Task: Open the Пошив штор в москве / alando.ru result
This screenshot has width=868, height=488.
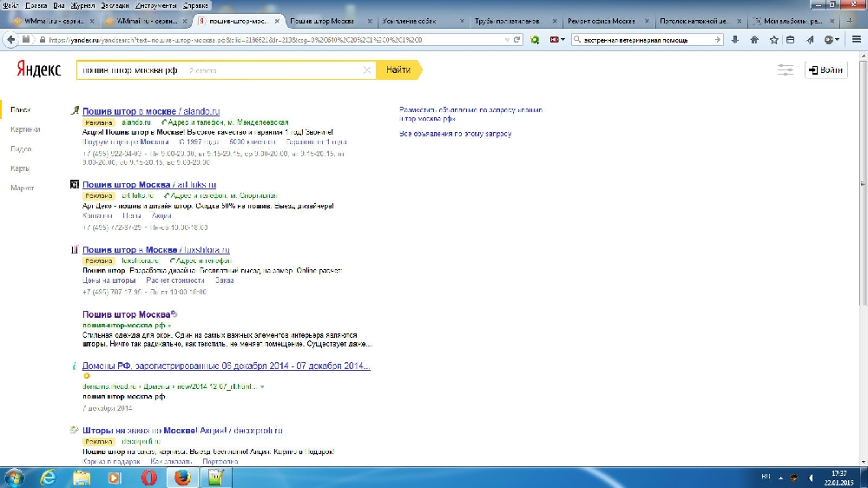Action: tap(151, 111)
